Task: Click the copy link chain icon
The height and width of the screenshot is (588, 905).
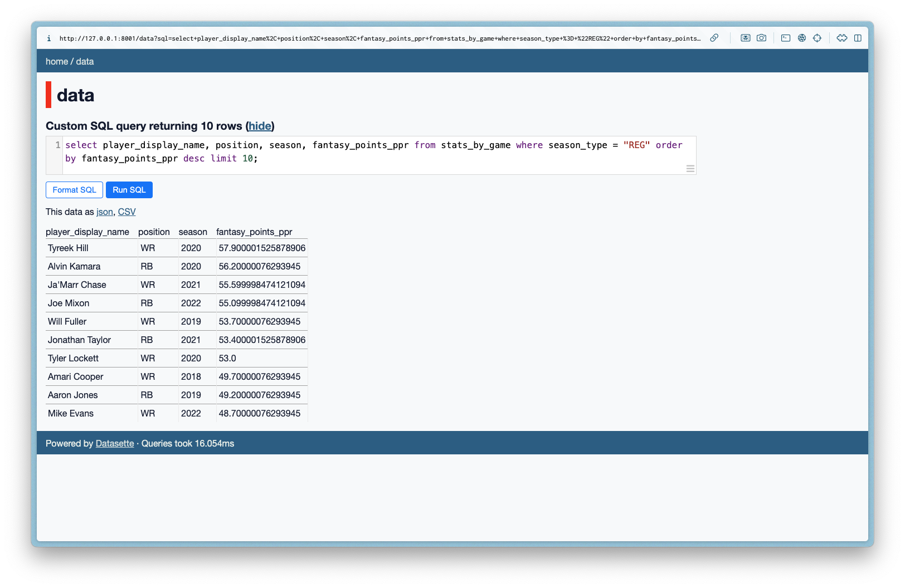Action: click(714, 38)
